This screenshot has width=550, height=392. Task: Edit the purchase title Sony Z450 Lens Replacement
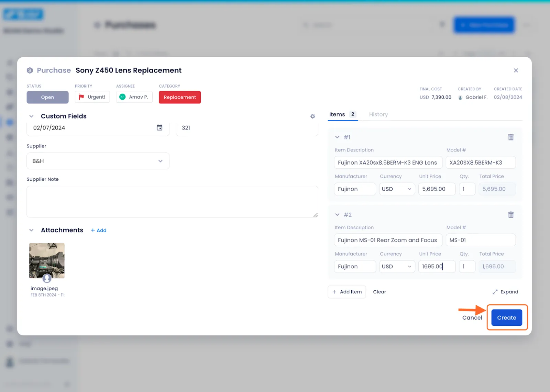click(129, 70)
